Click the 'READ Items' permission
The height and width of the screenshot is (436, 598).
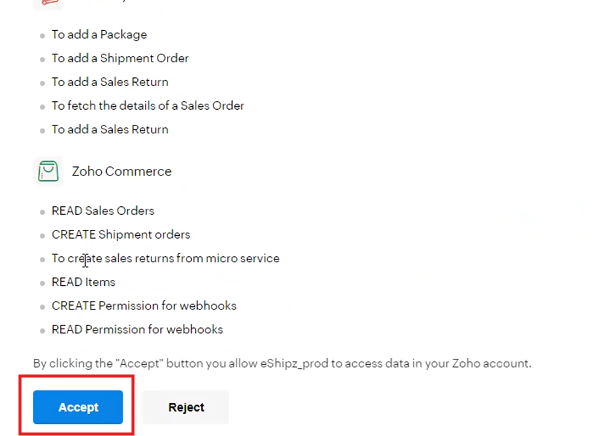coord(84,282)
